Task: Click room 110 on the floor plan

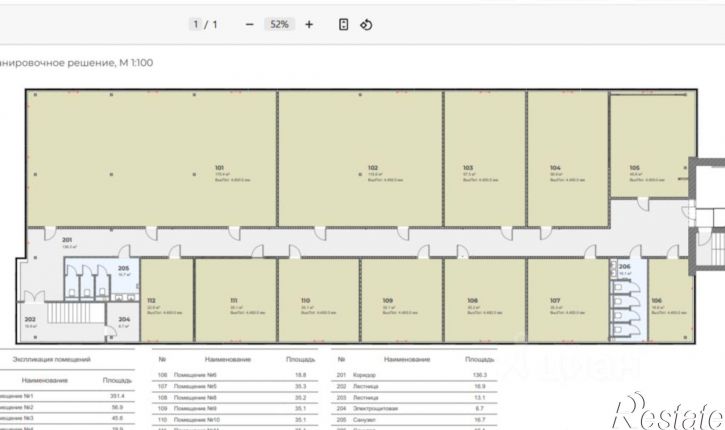Action: (x=306, y=300)
